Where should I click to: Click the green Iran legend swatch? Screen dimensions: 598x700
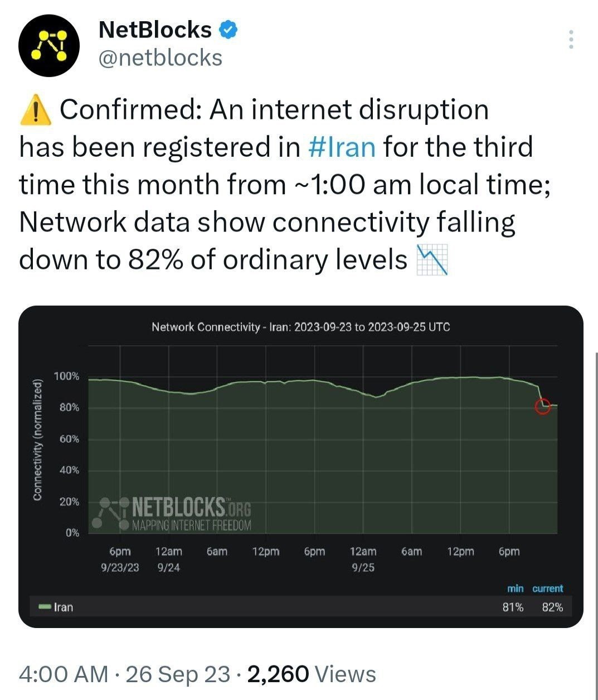(x=44, y=607)
